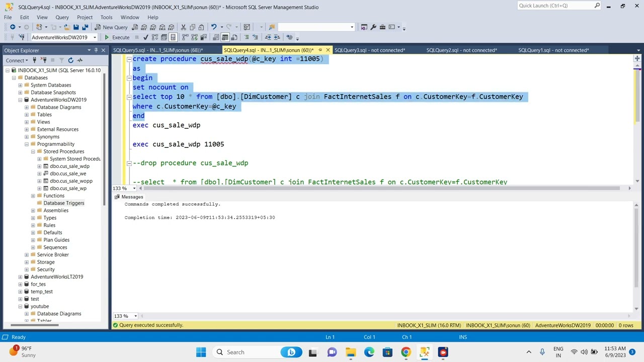
Task: Collapse the Stored Procedures tree node
Action: pos(33,151)
